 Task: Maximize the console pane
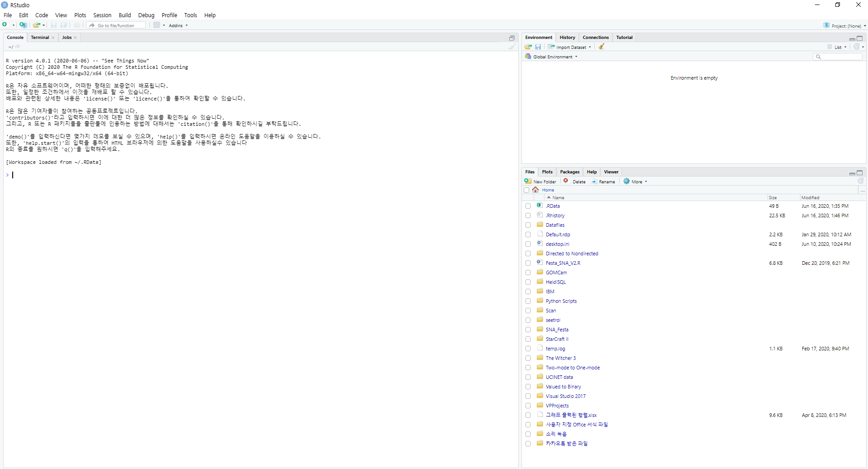point(512,38)
